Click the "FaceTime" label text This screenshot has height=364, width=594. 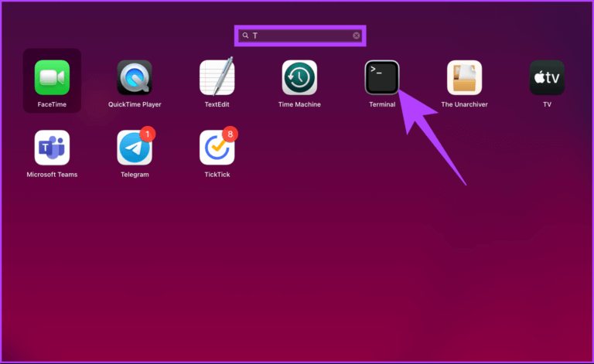[x=52, y=104]
